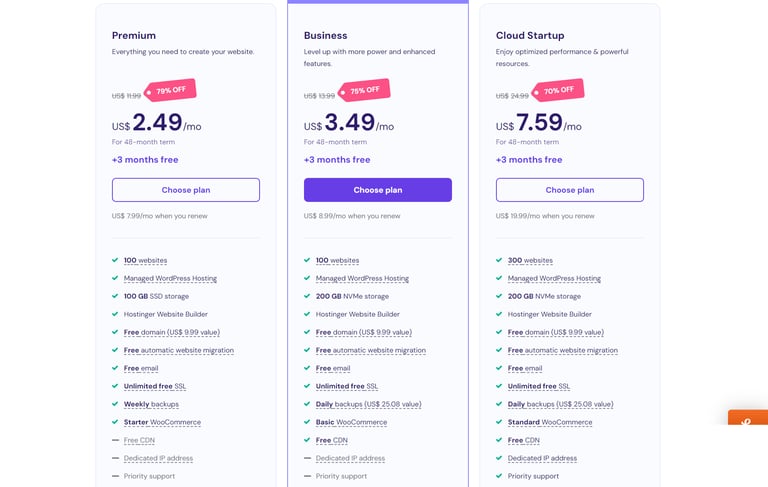768x487 pixels.
Task: Choose the Business plan
Action: click(x=377, y=190)
